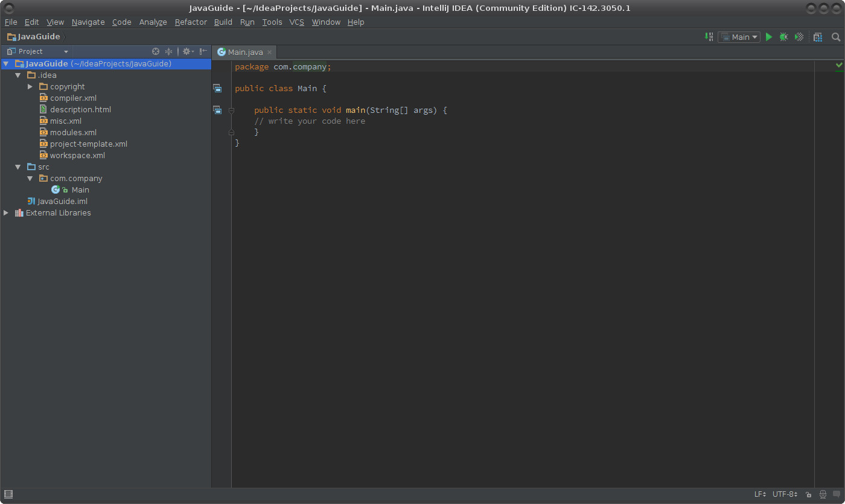845x504 pixels.
Task: Click the green Run button
Action: click(x=768, y=37)
